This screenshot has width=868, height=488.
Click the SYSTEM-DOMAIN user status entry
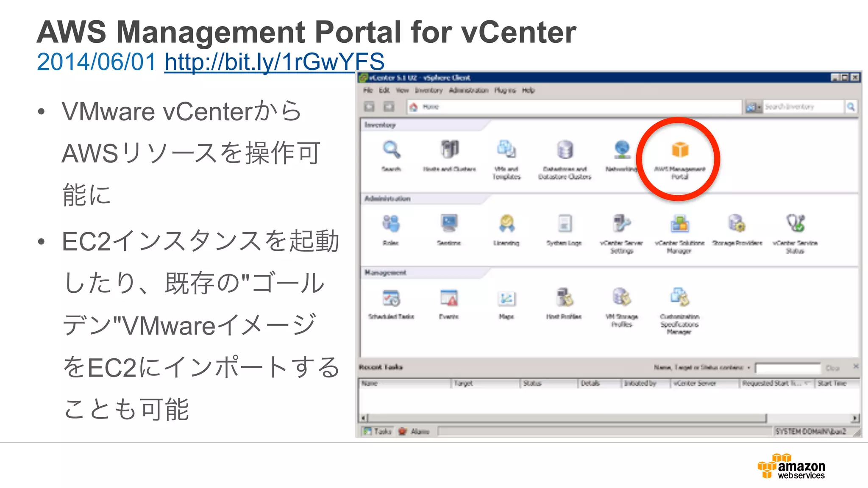(x=810, y=431)
